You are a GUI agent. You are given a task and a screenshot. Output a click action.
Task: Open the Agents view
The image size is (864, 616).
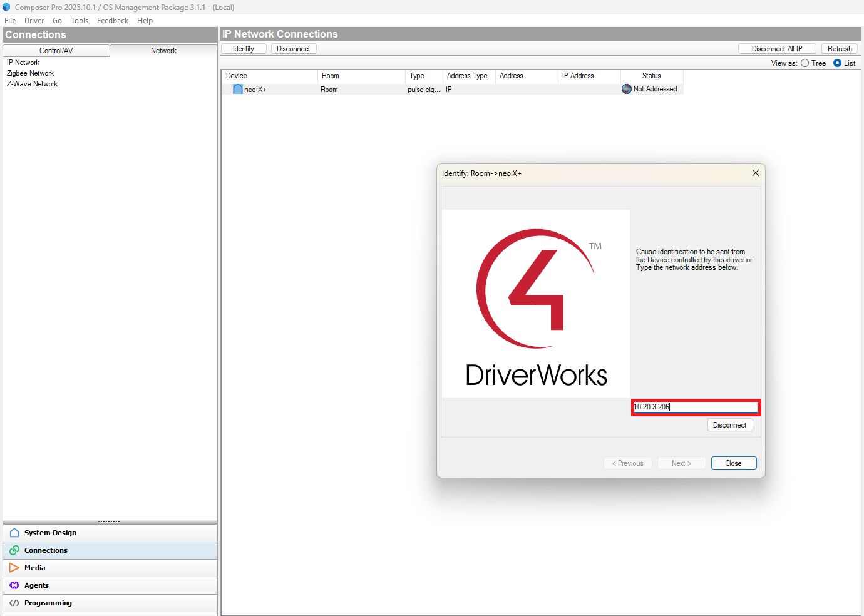[x=110, y=585]
